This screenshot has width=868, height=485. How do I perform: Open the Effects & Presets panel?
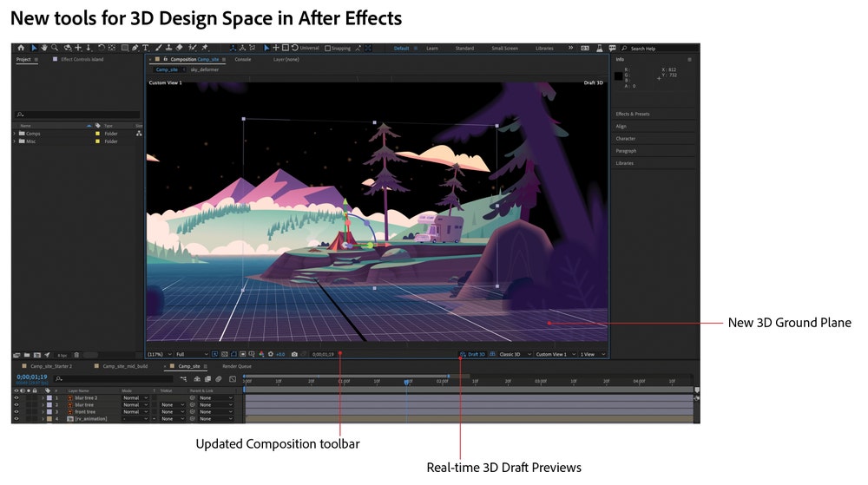click(633, 114)
